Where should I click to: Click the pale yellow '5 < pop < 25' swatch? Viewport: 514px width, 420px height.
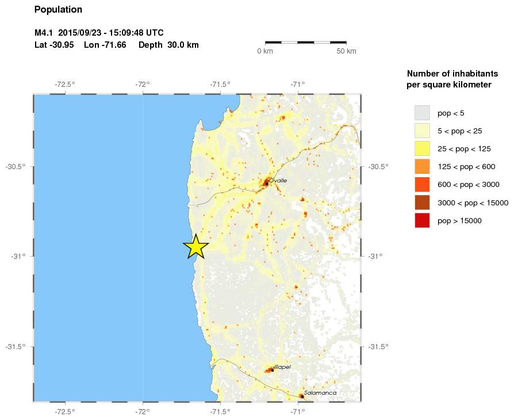tap(422, 131)
